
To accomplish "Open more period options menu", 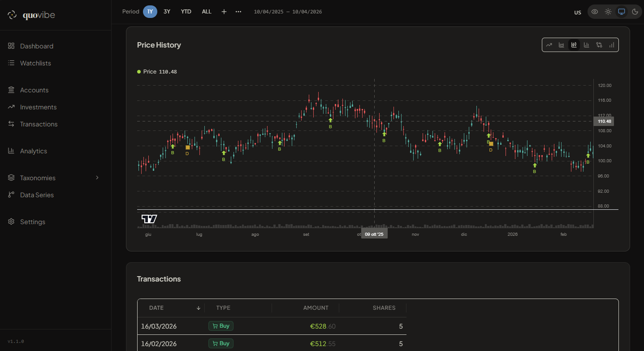I will point(238,12).
